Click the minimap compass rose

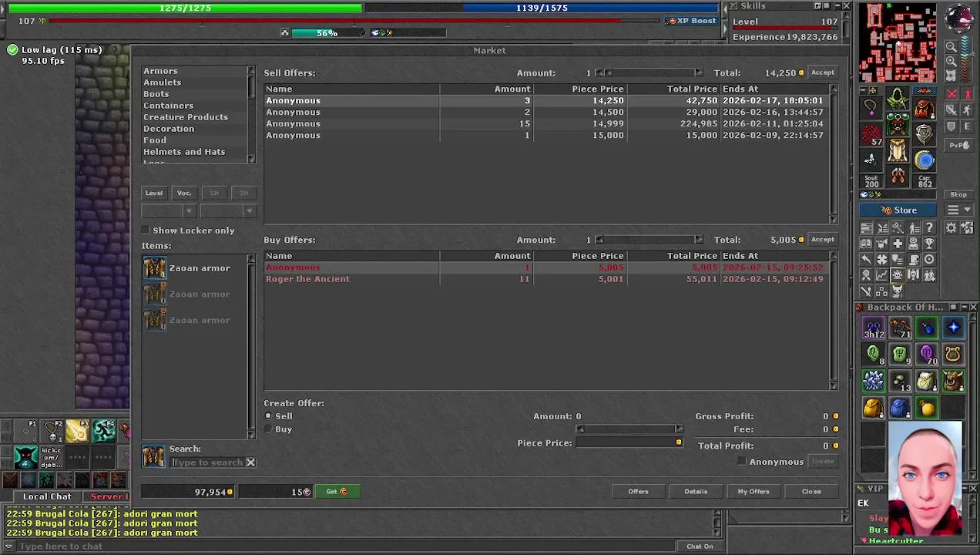[958, 17]
